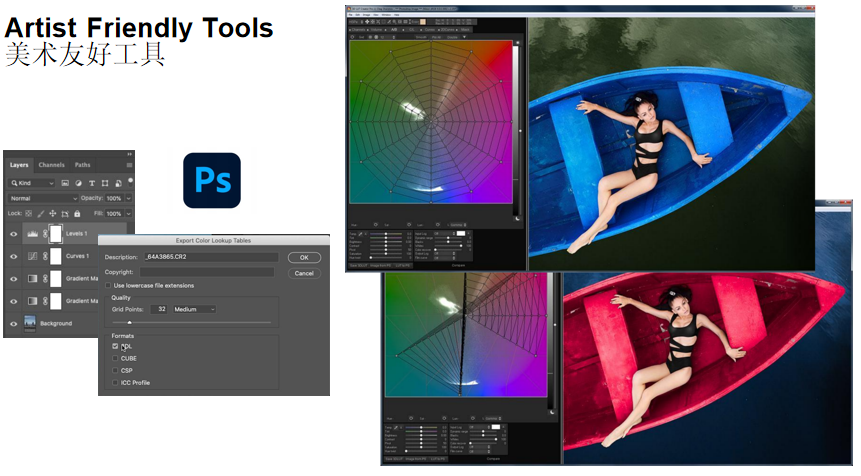Filter layers by pixel layers icon
This screenshot has height=476, width=861.
pos(65,184)
